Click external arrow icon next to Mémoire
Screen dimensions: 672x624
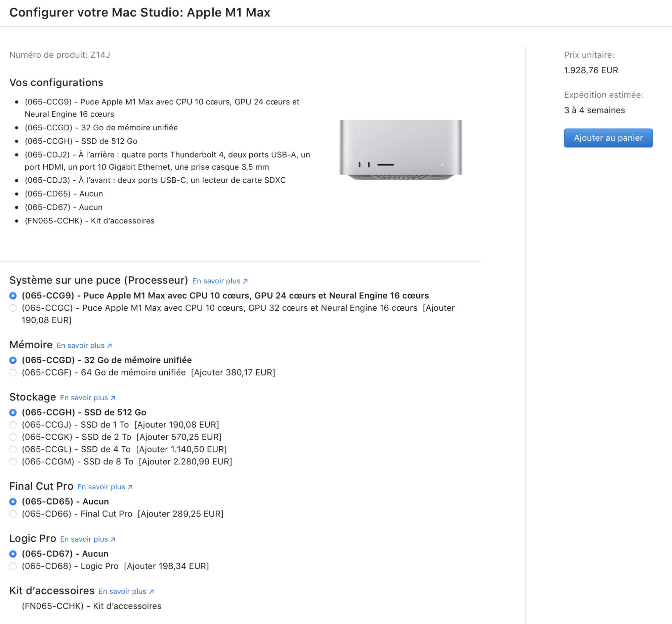click(x=110, y=346)
